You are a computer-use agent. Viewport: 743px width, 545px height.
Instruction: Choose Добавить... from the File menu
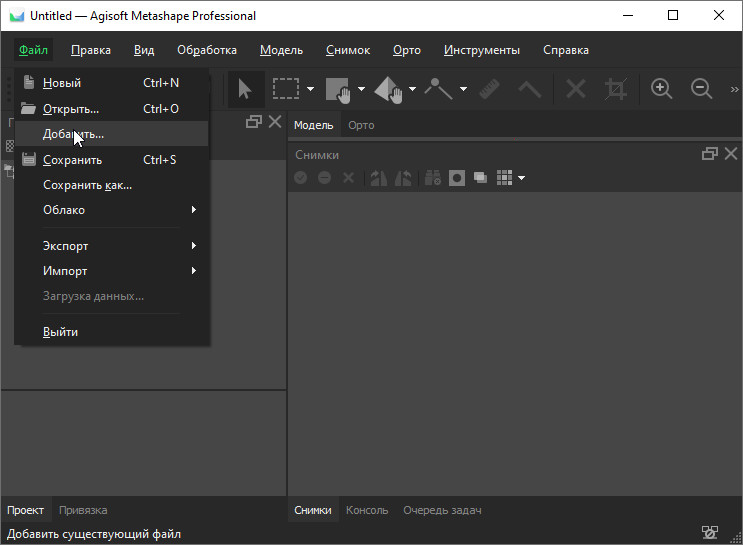tap(73, 134)
